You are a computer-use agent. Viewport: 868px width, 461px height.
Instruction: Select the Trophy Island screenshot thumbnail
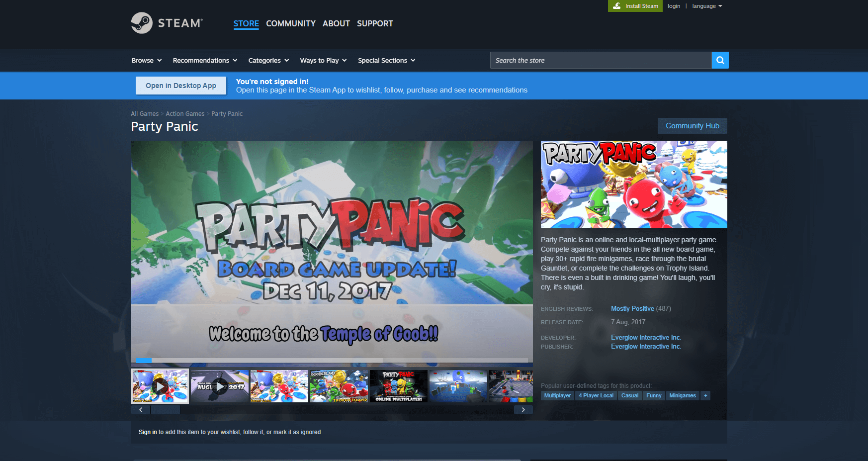pyautogui.click(x=339, y=386)
